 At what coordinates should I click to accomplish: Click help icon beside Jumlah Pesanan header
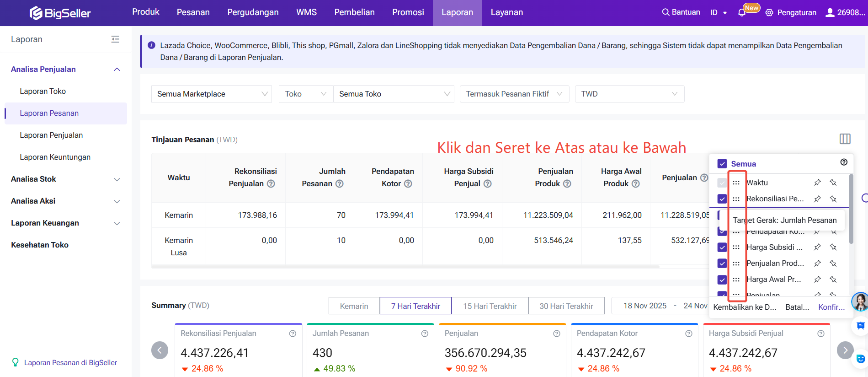[339, 183]
